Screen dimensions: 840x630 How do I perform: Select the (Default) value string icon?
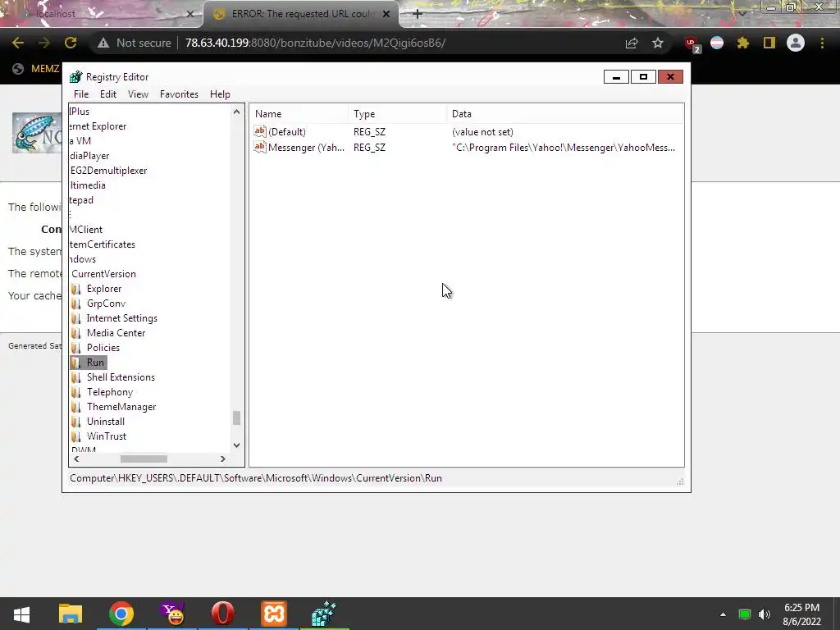[x=260, y=131]
